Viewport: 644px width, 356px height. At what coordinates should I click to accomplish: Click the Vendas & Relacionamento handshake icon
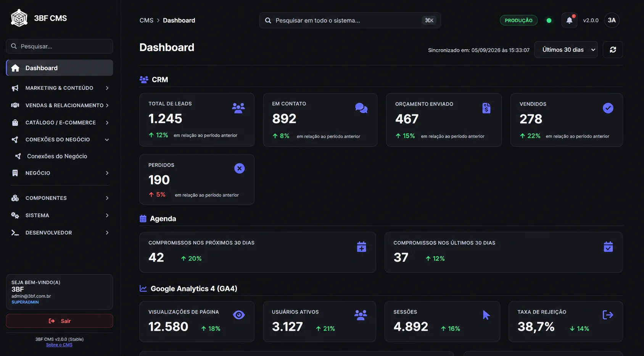pos(15,105)
